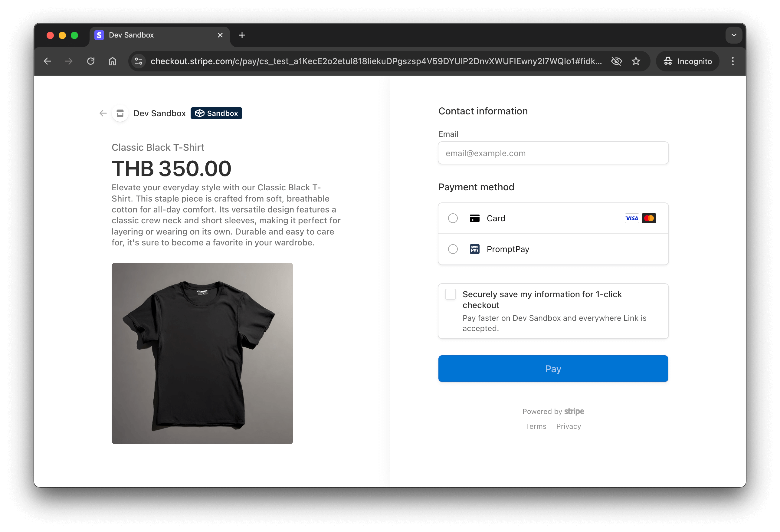This screenshot has height=532, width=780.
Task: Select the PromptPay payment method
Action: coord(453,249)
